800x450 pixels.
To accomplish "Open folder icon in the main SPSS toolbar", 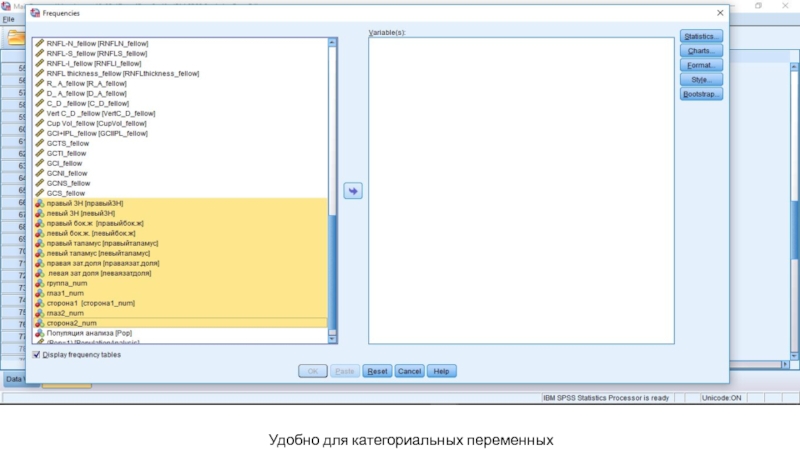I will (x=16, y=38).
